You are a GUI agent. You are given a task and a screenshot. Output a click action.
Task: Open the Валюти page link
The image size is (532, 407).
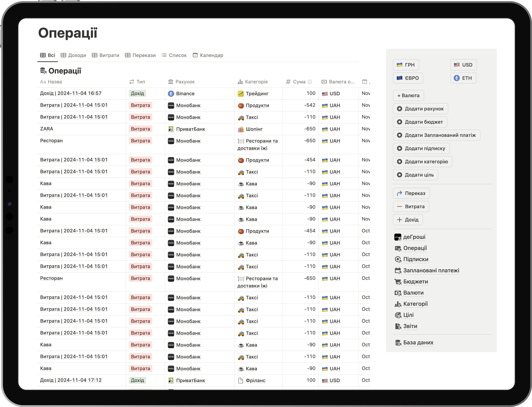pos(413,293)
